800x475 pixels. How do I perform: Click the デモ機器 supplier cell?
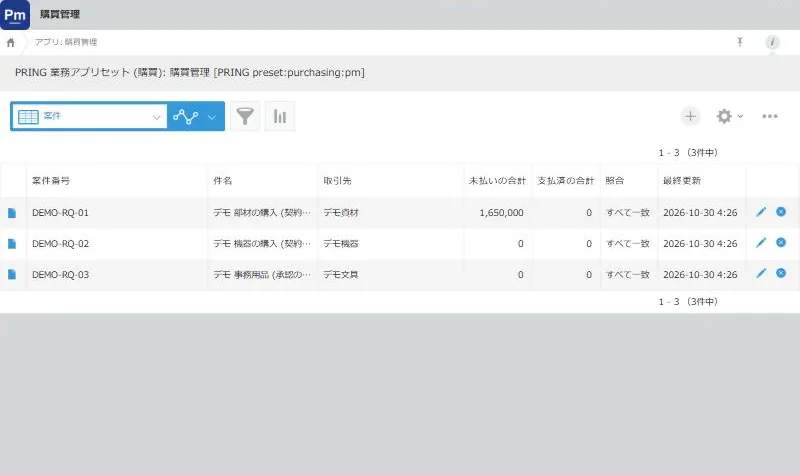pyautogui.click(x=391, y=244)
